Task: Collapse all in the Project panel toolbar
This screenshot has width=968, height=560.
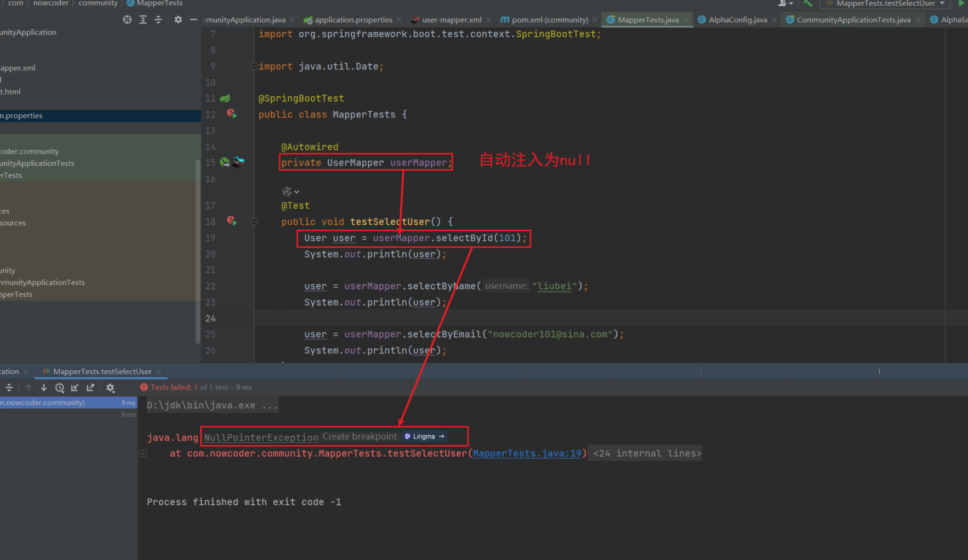Action: point(158,20)
